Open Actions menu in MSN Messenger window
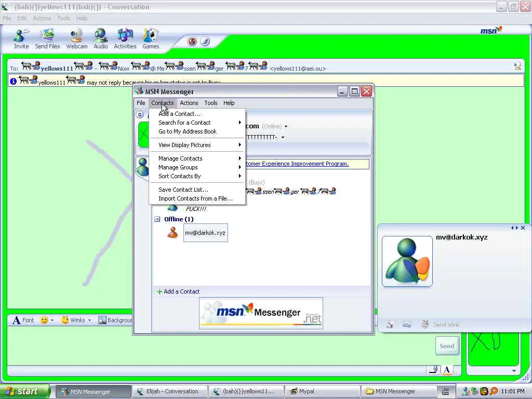Image resolution: width=532 pixels, height=399 pixels. [x=189, y=103]
